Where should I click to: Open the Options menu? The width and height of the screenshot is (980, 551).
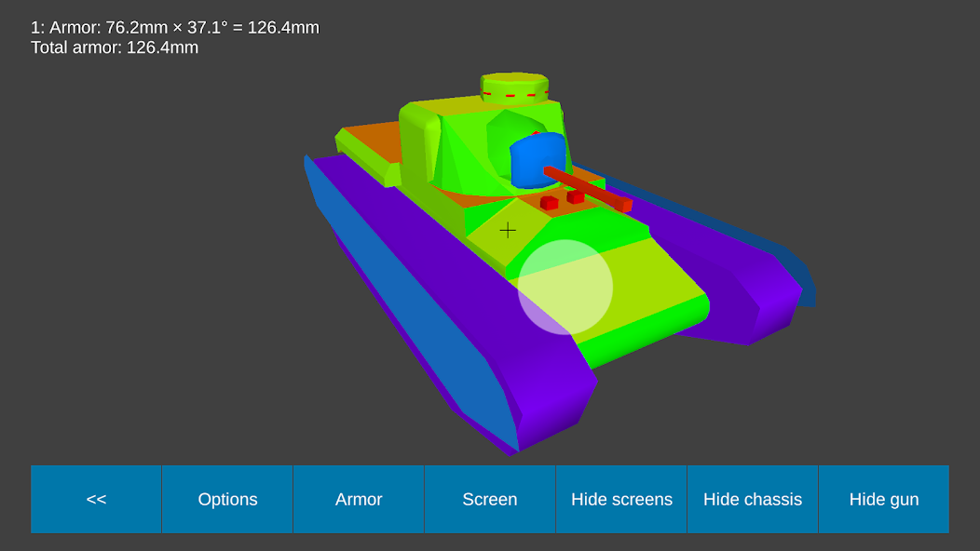click(227, 499)
